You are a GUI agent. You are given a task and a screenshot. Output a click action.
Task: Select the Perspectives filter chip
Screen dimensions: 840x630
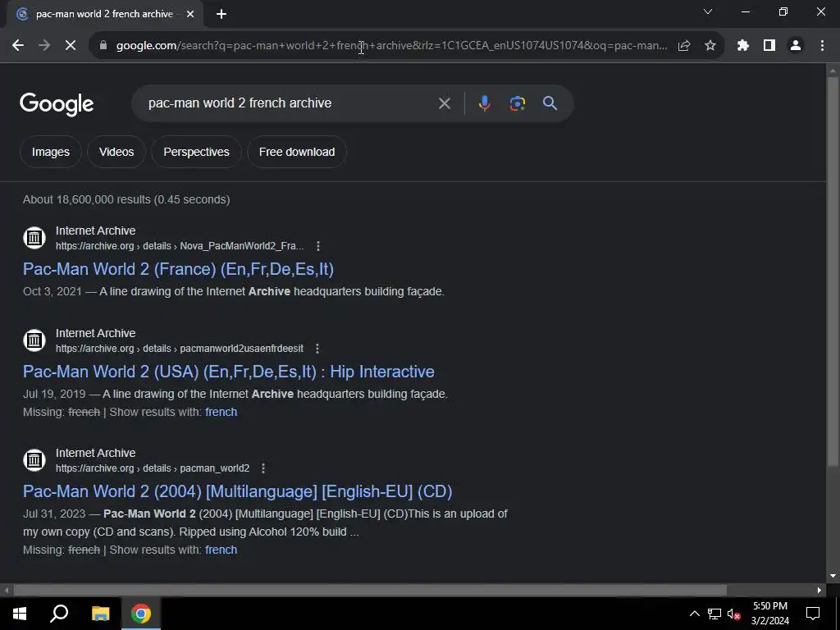click(x=196, y=152)
